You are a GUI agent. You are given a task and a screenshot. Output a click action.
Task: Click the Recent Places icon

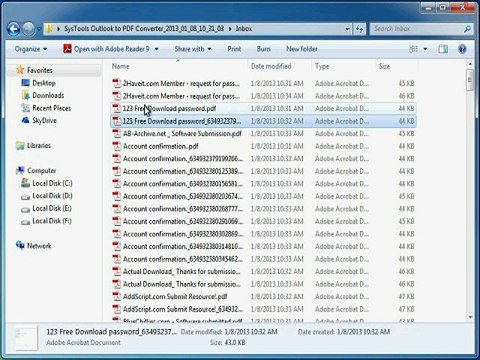point(25,108)
